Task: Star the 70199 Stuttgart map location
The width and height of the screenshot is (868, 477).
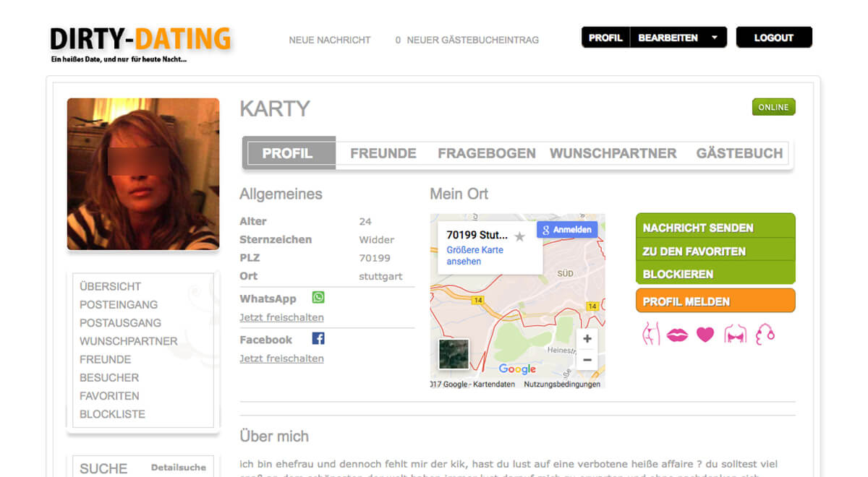Action: pyautogui.click(x=519, y=236)
